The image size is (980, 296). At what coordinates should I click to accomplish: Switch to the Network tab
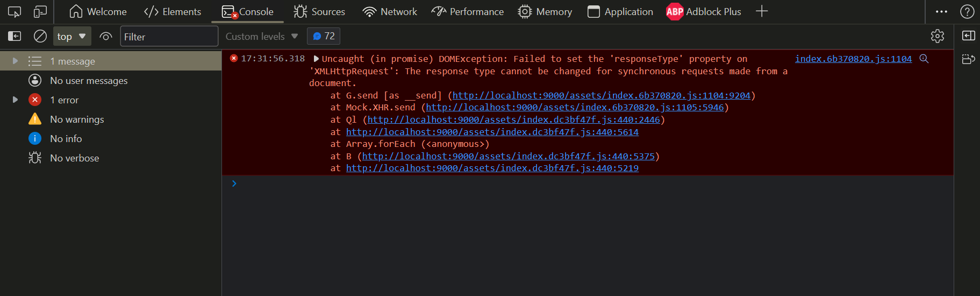(x=390, y=11)
